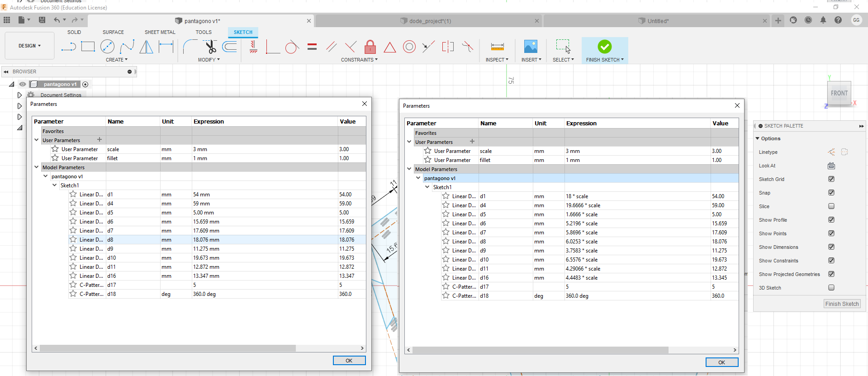Expand Document Settings in the browser tree
Screen dimensions: 868x376
(x=19, y=95)
